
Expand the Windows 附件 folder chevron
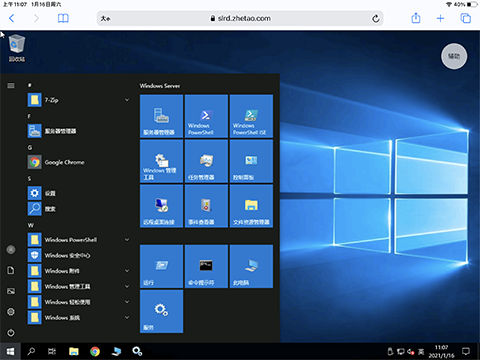(127, 271)
